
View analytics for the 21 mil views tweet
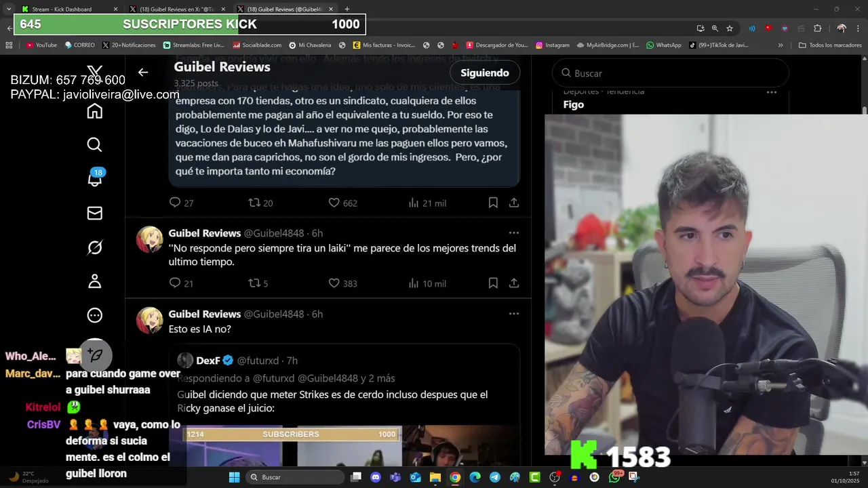pyautogui.click(x=427, y=203)
